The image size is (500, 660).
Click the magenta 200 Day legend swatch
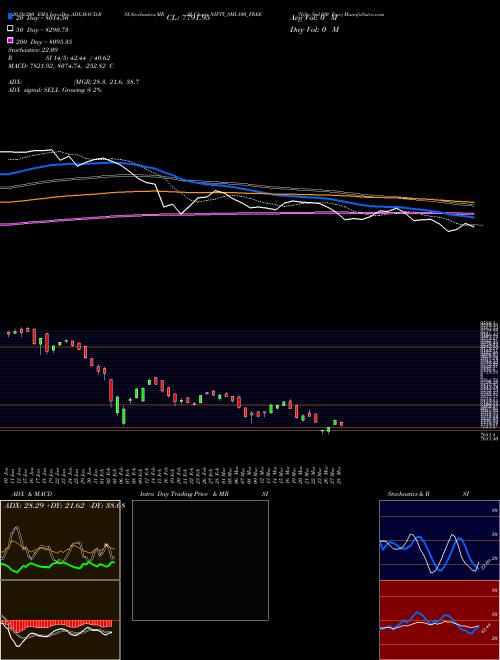pyautogui.click(x=11, y=41)
